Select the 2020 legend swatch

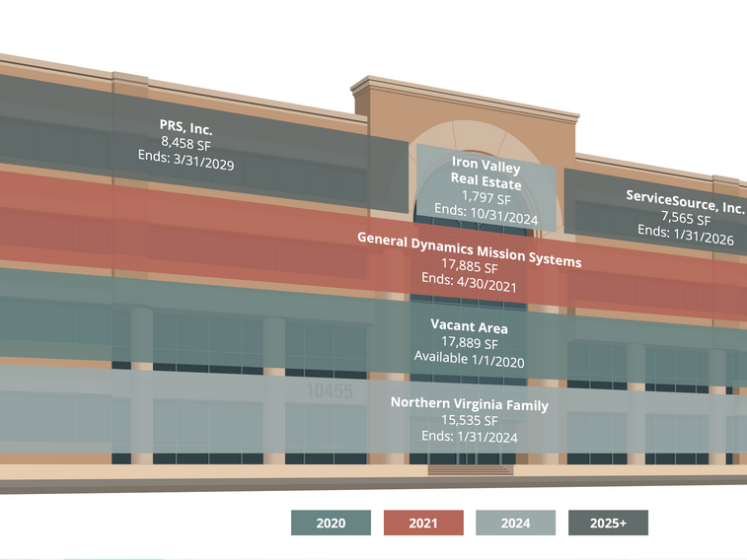click(331, 523)
